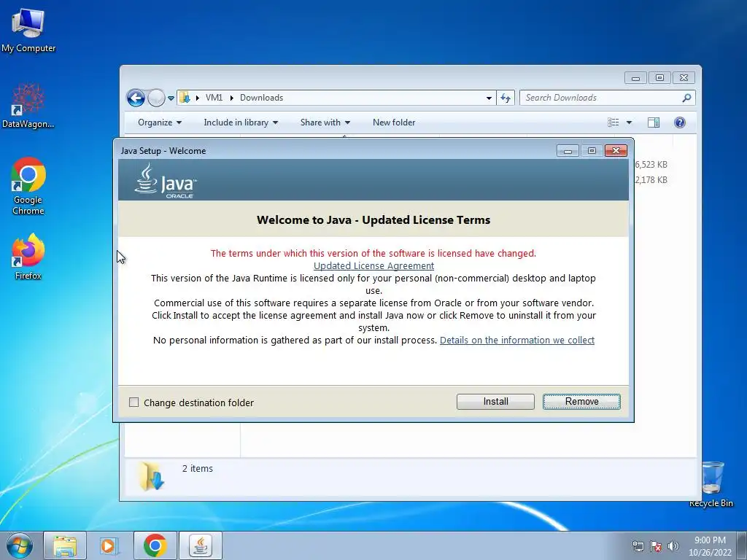Minimize the Java Setup window

point(568,150)
